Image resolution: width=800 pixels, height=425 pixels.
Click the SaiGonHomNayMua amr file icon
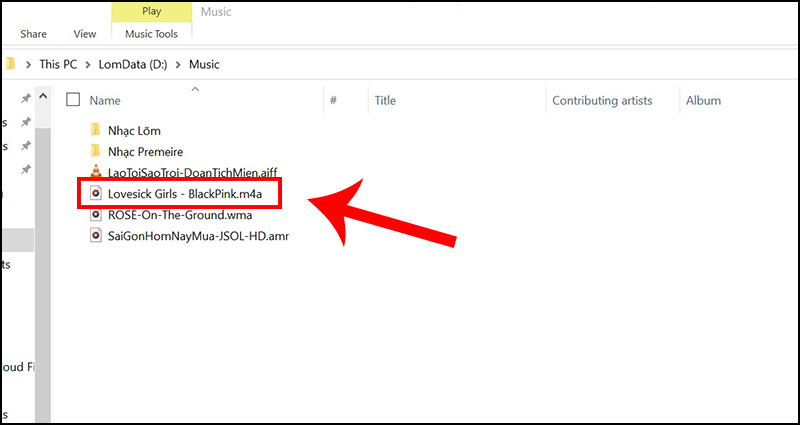95,236
